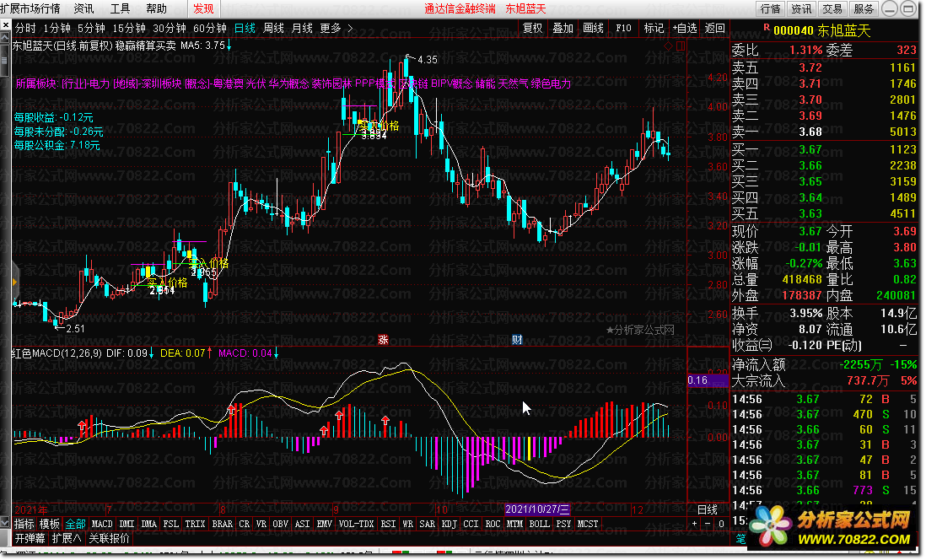Click the 交易 button at top right

832,9
